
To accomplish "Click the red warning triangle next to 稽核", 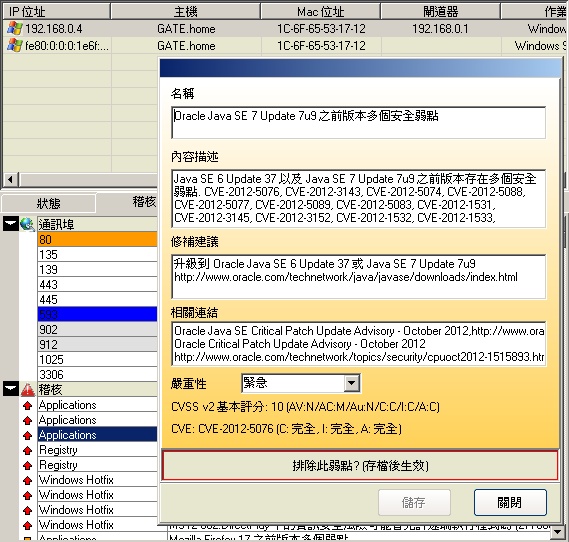I will [x=28, y=389].
